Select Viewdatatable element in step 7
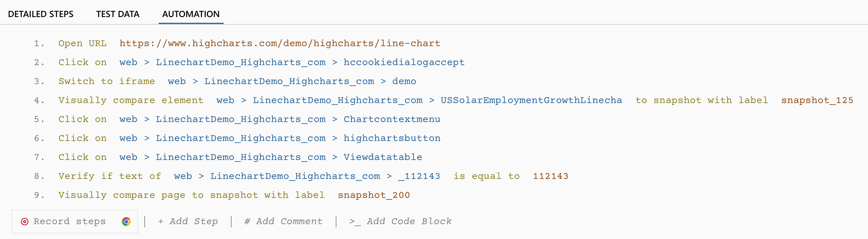Viewport: 868px width, 239px height. (383, 157)
